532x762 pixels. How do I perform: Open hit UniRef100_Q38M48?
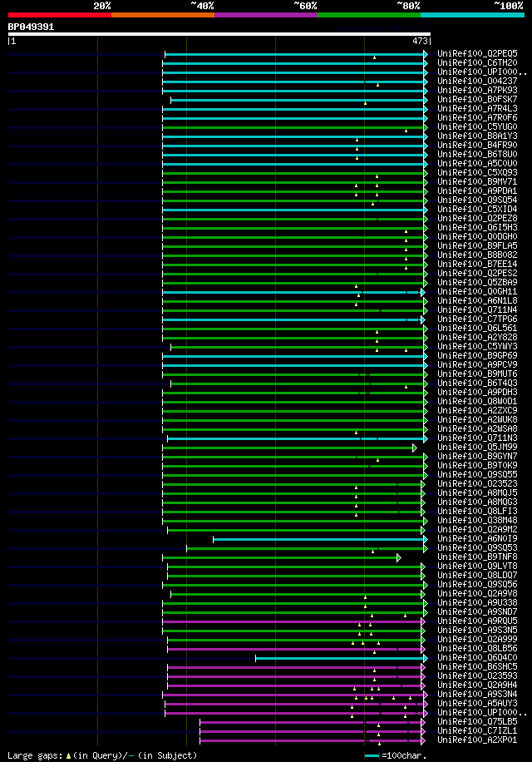tap(477, 521)
